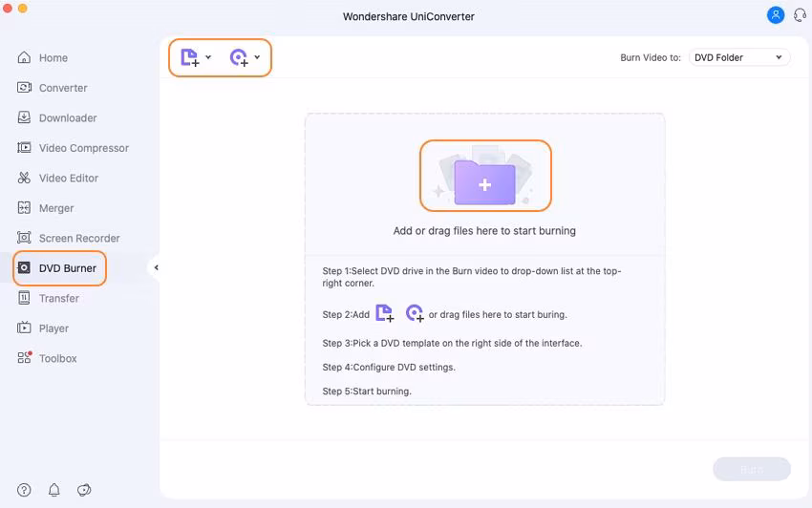Screen dimensions: 812x508
Task: Click the Converter sidebar icon
Action: [x=24, y=88]
